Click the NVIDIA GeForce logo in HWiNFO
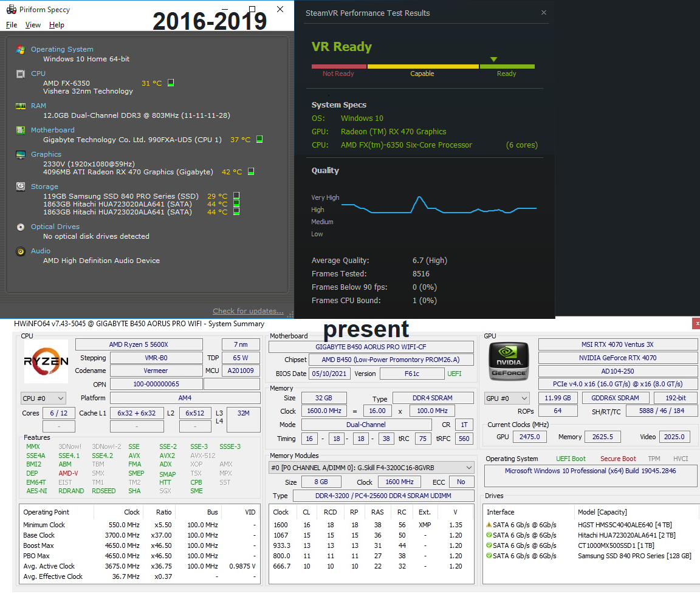 tap(509, 361)
